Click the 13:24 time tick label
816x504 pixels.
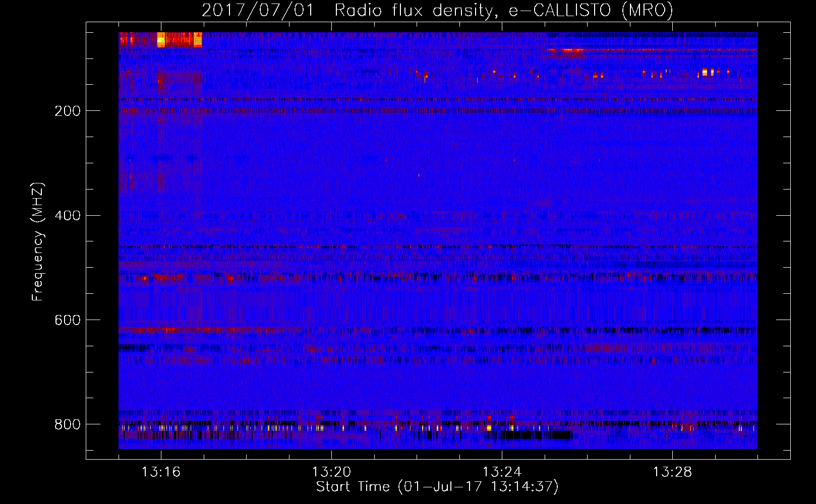[502, 472]
